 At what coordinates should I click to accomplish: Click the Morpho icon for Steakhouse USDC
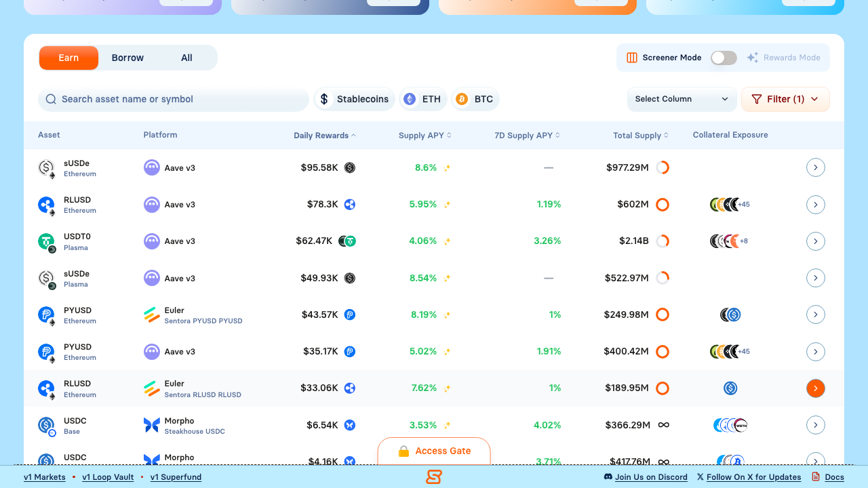(x=152, y=426)
